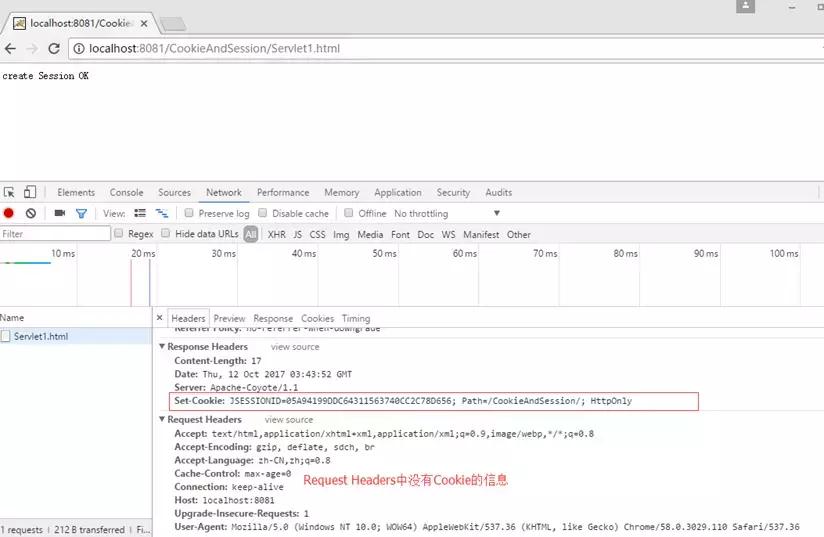The image size is (824, 537).
Task: Toggle the device toolbar icon
Action: [30, 192]
